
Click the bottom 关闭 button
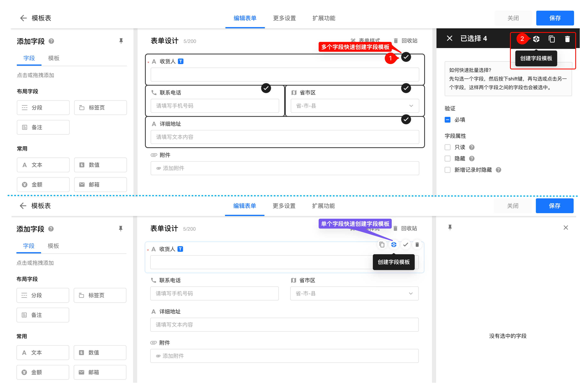[x=512, y=206]
